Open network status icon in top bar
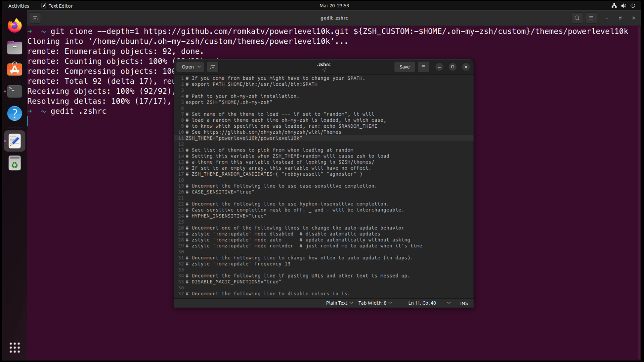The height and width of the screenshot is (362, 644). 614,6
